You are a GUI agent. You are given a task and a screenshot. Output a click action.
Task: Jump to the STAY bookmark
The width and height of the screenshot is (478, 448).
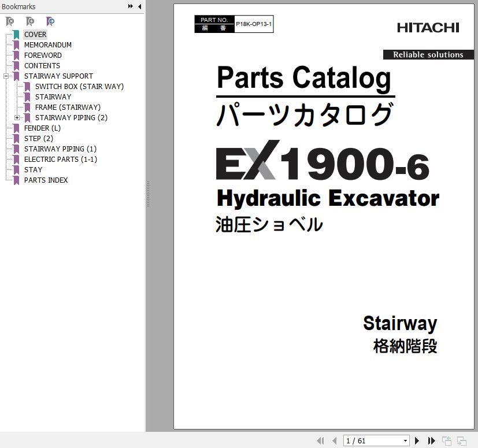(x=33, y=169)
